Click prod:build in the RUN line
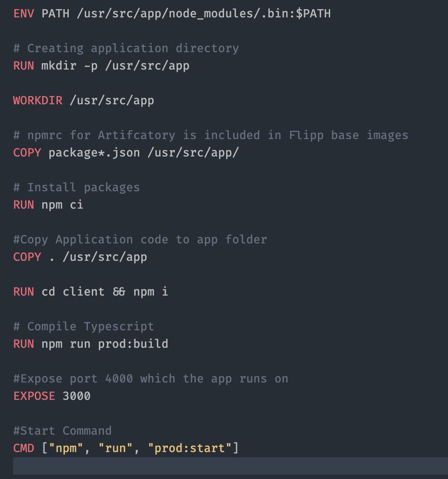The width and height of the screenshot is (448, 479). pyautogui.click(x=133, y=344)
